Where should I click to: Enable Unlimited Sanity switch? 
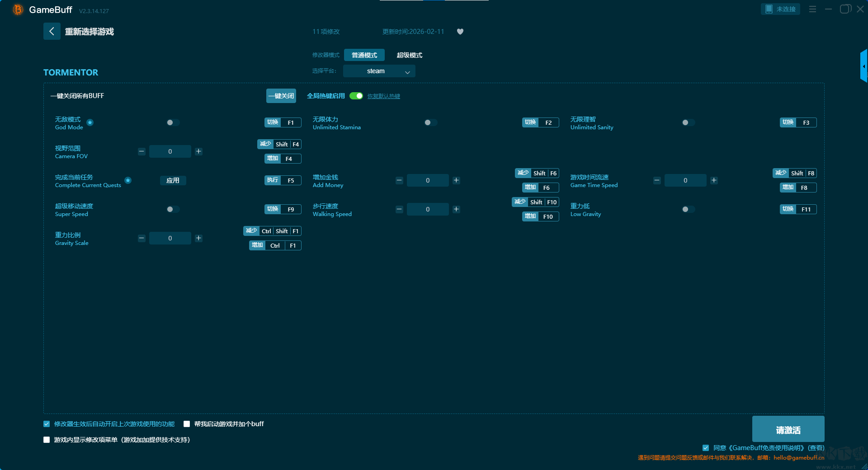(688, 122)
